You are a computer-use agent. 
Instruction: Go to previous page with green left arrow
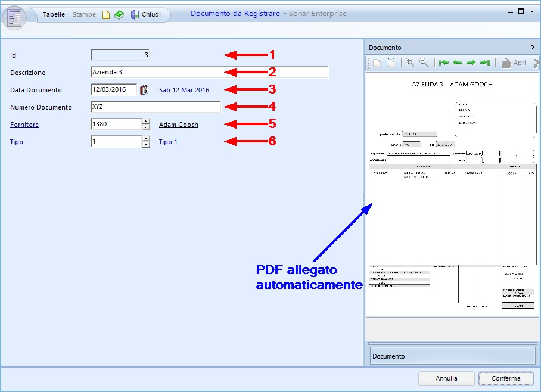(457, 63)
